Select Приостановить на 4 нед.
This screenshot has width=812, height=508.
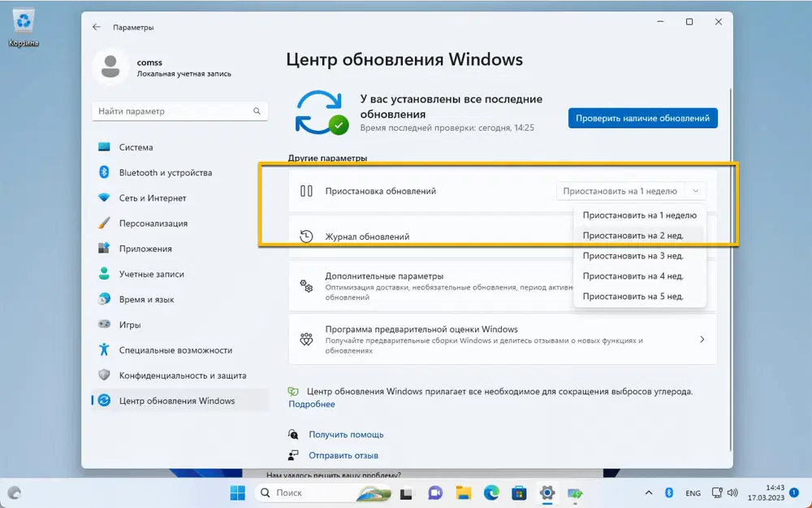click(640, 276)
